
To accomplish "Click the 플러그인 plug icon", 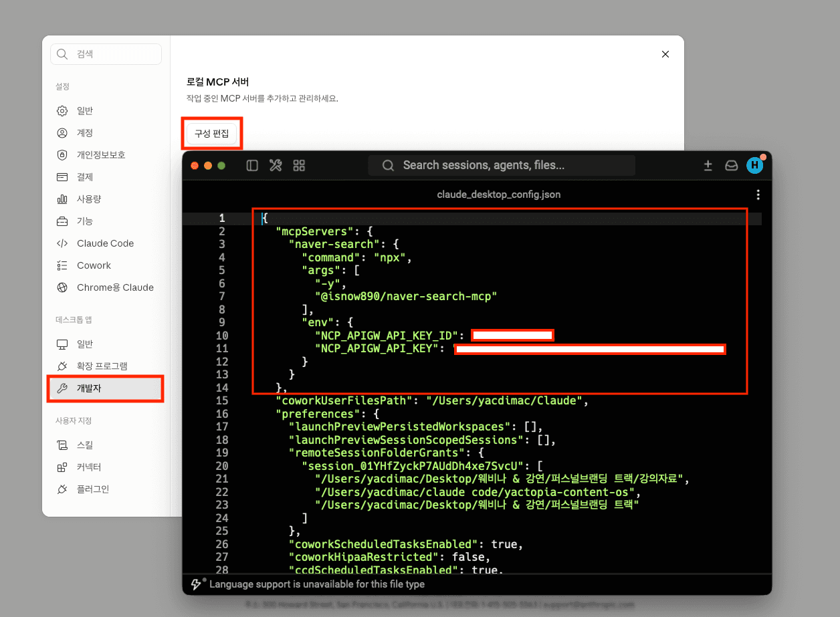I will pyautogui.click(x=62, y=489).
